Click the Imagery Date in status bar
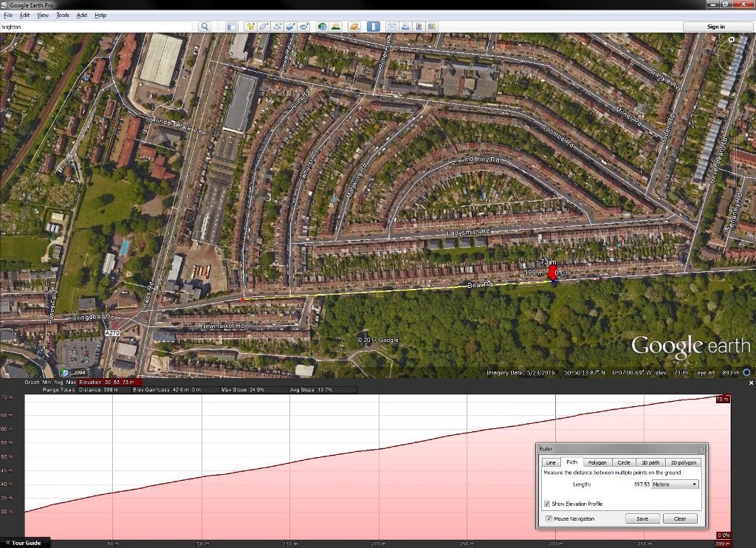 tap(520, 373)
